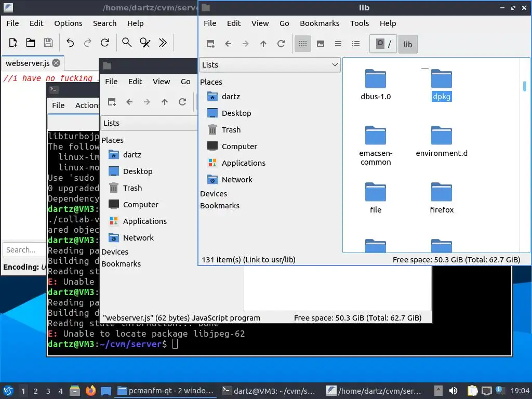Open Actions menu in terminal window
Screen dimensions: 532x399
(x=86, y=105)
